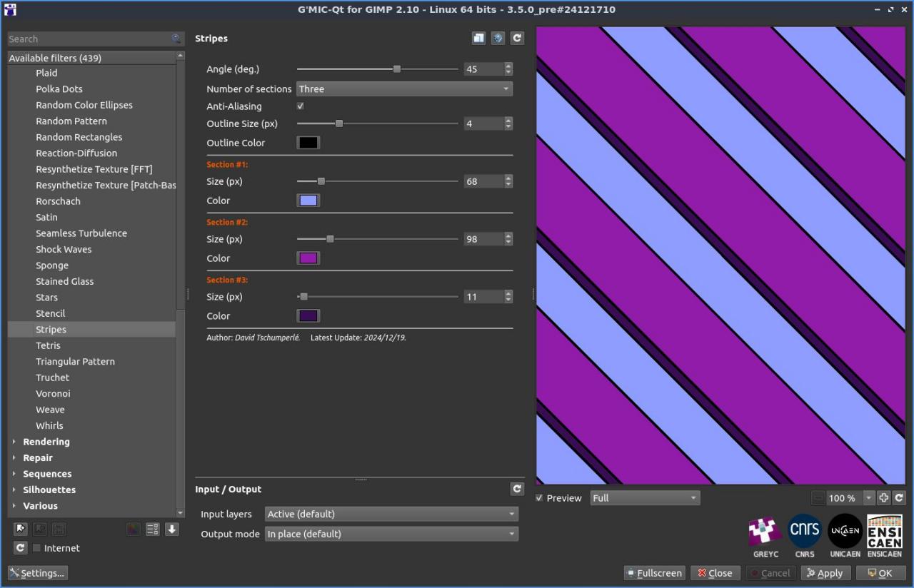Reset Stripes parameters to default values
The width and height of the screenshot is (914, 588).
click(x=517, y=39)
